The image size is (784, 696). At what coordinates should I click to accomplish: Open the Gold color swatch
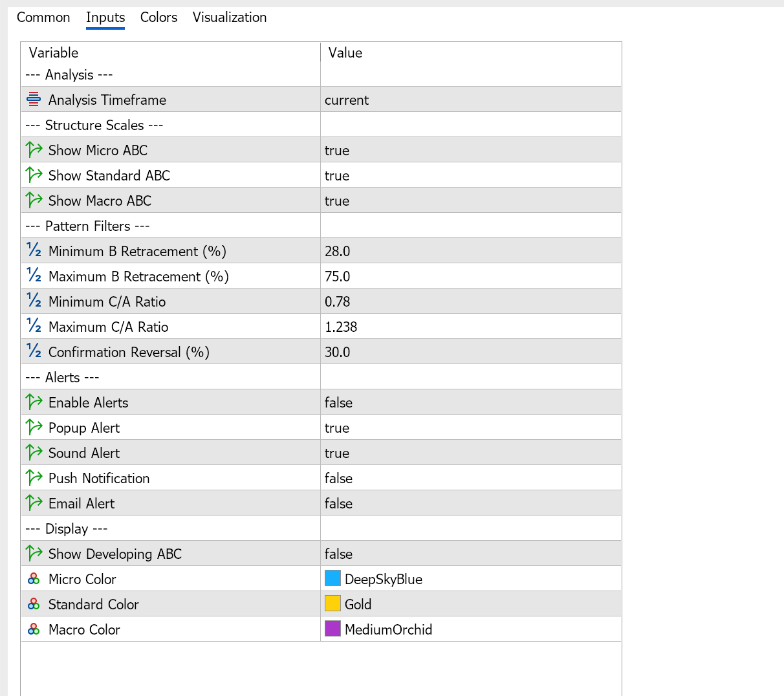332,604
